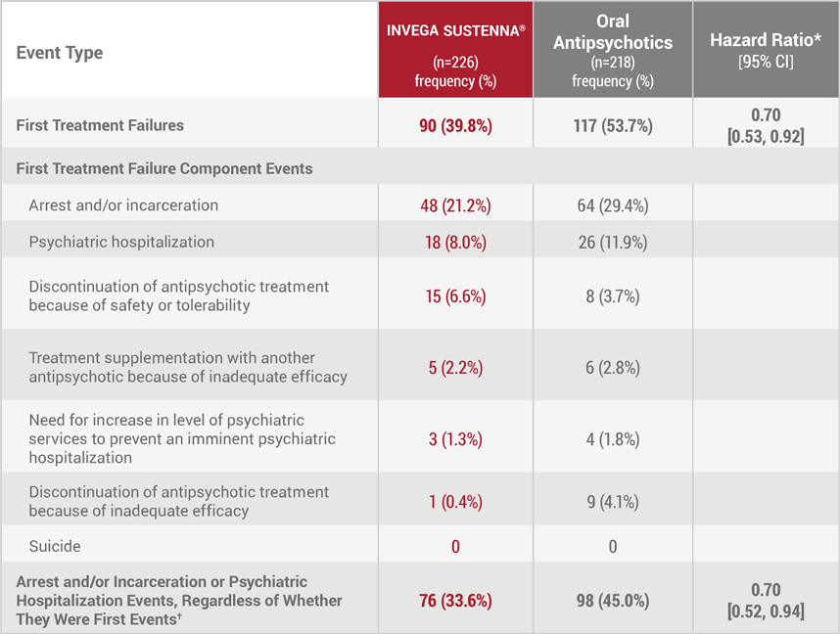Screen dimensions: 840x634
Task: Click the Oral Antipsychotics column header
Action: point(613,50)
